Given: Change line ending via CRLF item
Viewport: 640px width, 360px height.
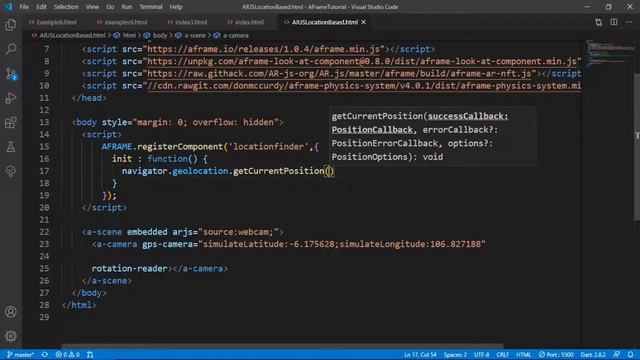Looking at the screenshot, I should [x=502, y=355].
